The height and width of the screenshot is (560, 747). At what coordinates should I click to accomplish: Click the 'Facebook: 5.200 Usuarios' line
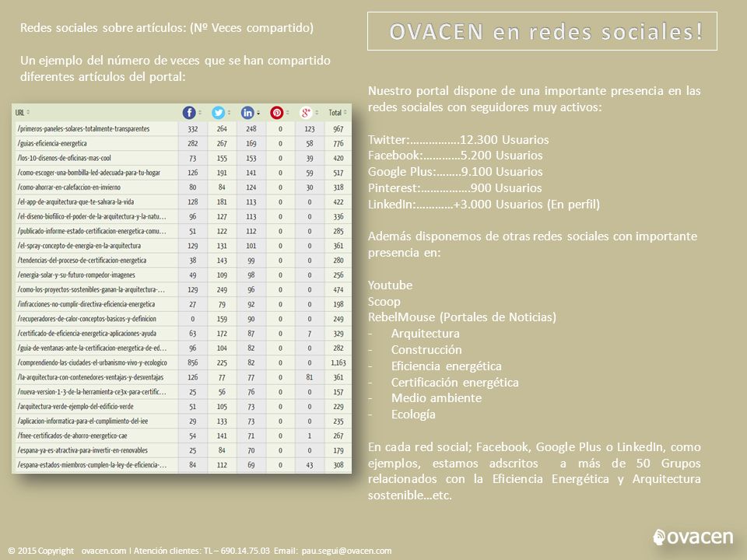coord(455,156)
